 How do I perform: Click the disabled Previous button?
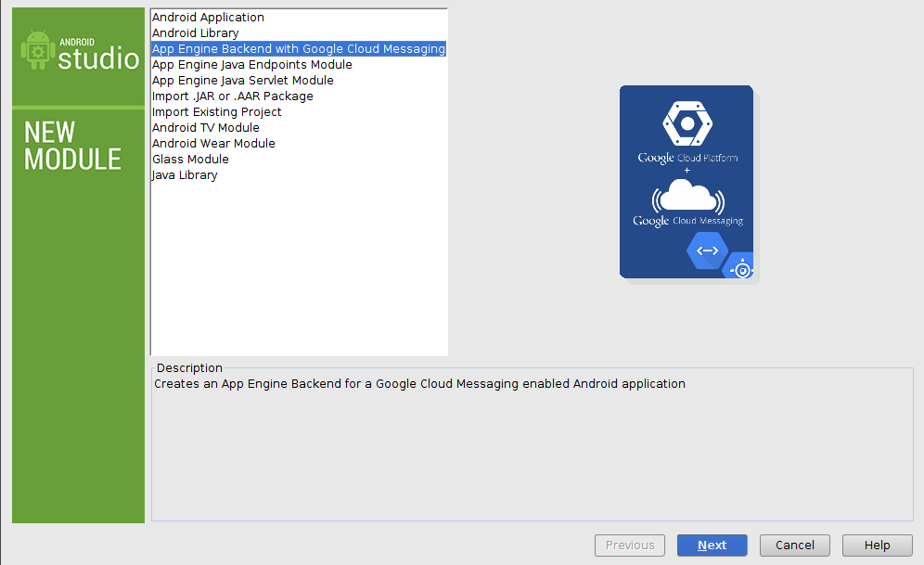[629, 546]
